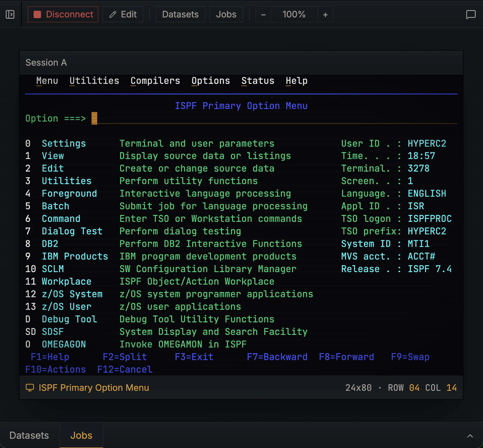Open the Help menu

tap(296, 81)
